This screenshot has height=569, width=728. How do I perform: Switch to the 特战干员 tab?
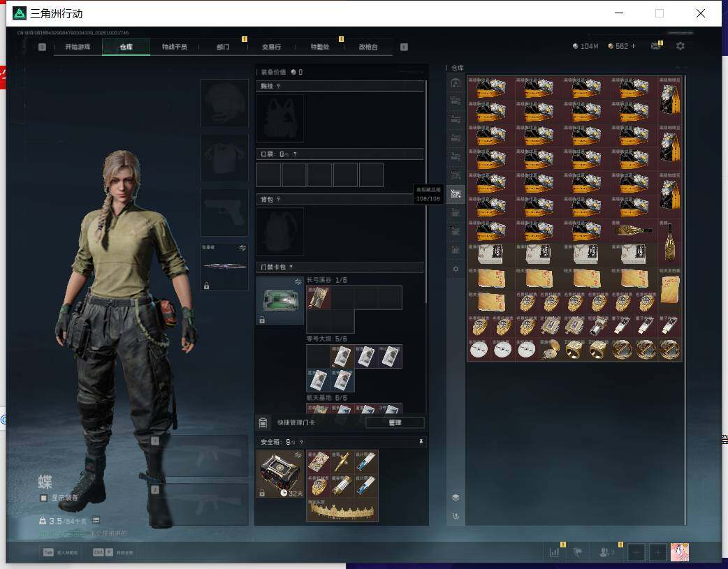[174, 47]
